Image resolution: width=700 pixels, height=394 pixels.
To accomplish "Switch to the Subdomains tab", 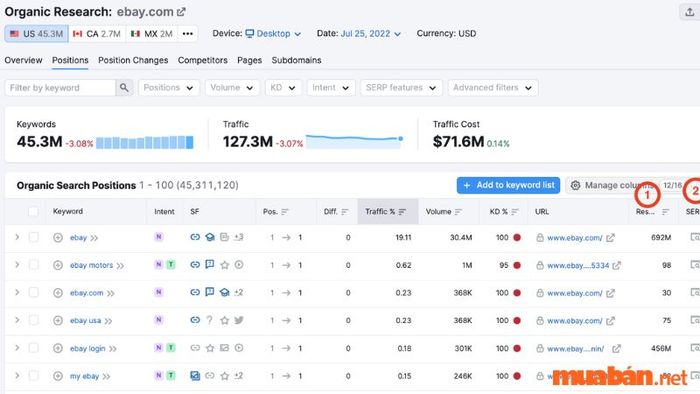I will tap(296, 60).
